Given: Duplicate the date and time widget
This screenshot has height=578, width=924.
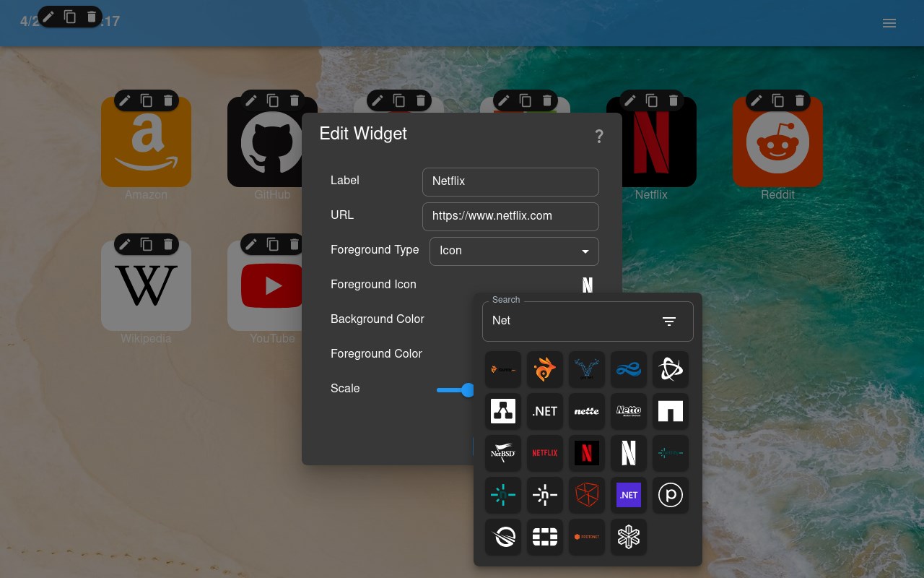Looking at the screenshot, I should (70, 17).
